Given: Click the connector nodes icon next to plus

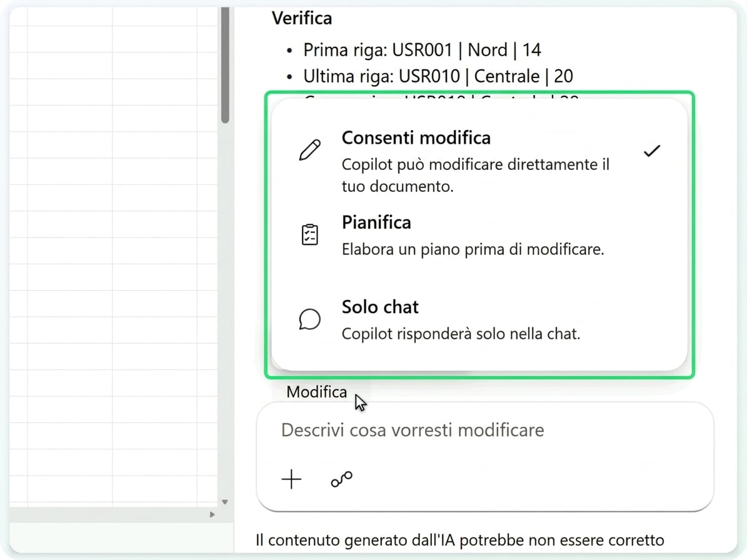Looking at the screenshot, I should 341,479.
